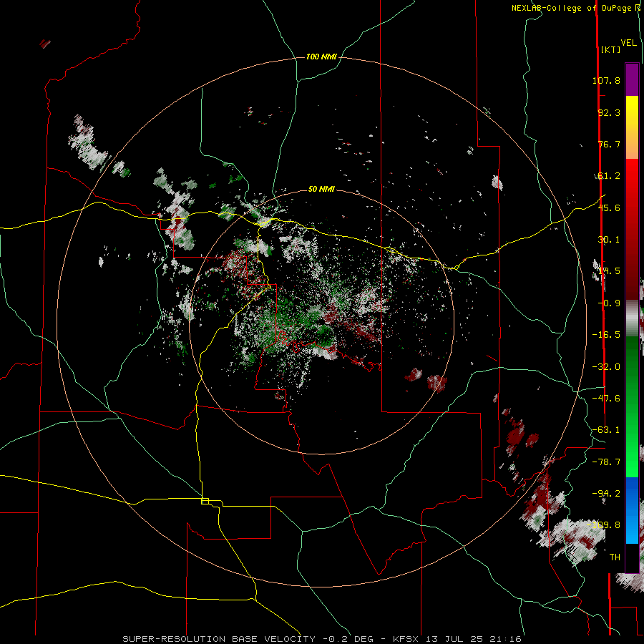Click the 100 NMI range ring label
Screen dimensions: 644x644
[321, 57]
